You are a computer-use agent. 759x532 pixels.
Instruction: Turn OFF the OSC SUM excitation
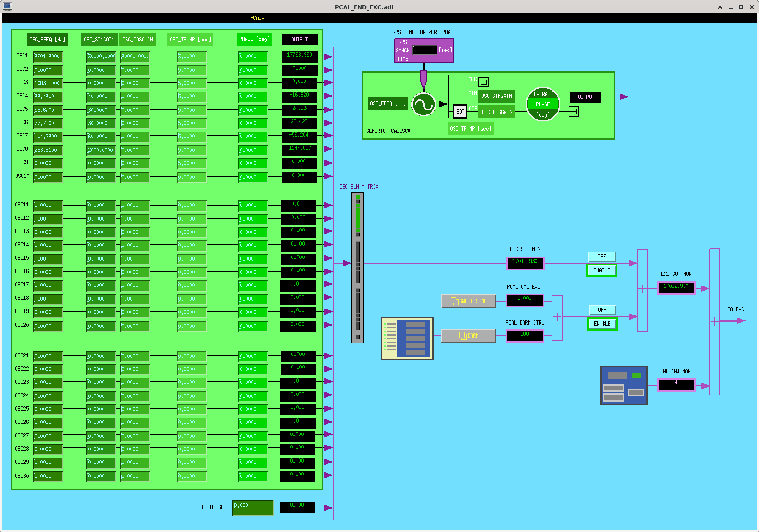point(602,257)
